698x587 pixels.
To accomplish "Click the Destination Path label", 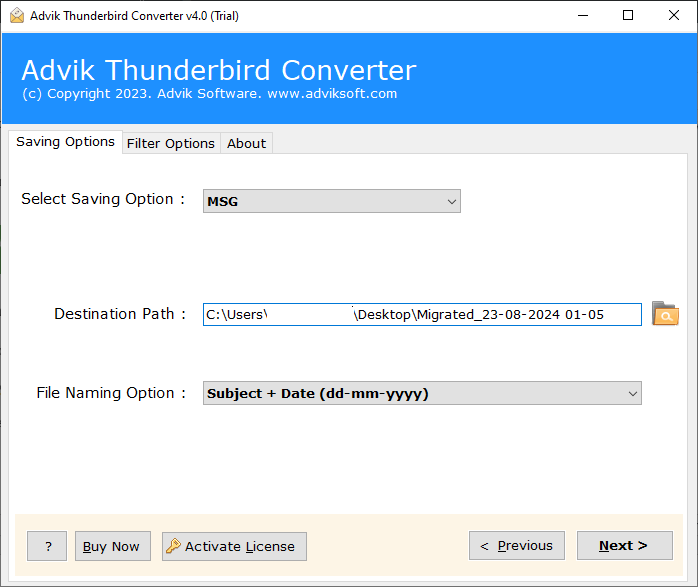I will click(120, 314).
